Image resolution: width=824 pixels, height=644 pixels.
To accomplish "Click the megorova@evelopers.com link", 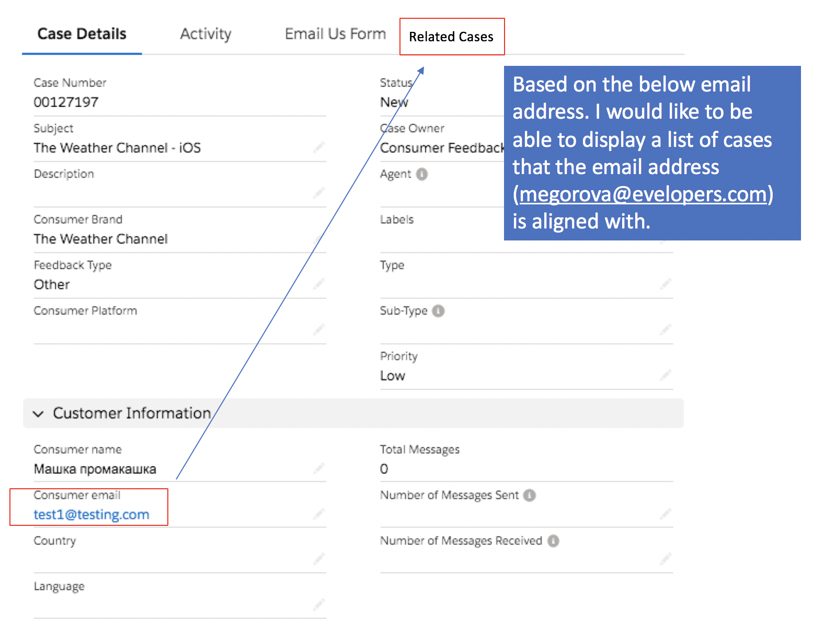I will [643, 194].
